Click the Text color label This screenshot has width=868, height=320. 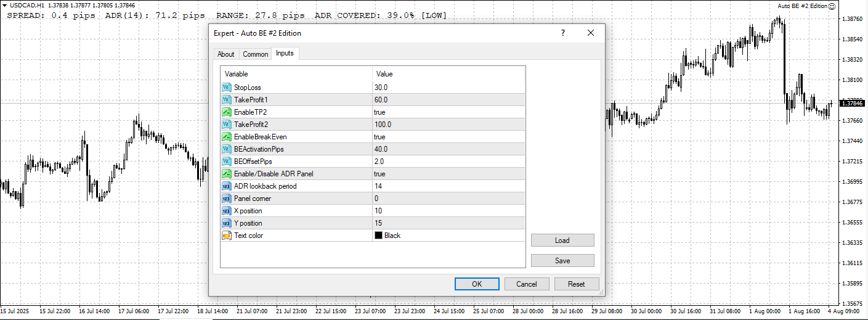pos(248,236)
